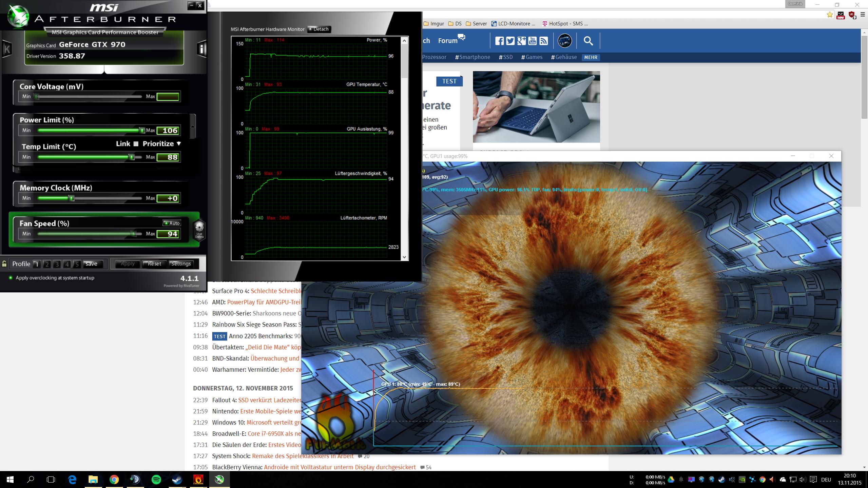Viewport: 868px width, 488px height.
Task: Open Afterburner Settings
Action: pos(181,264)
